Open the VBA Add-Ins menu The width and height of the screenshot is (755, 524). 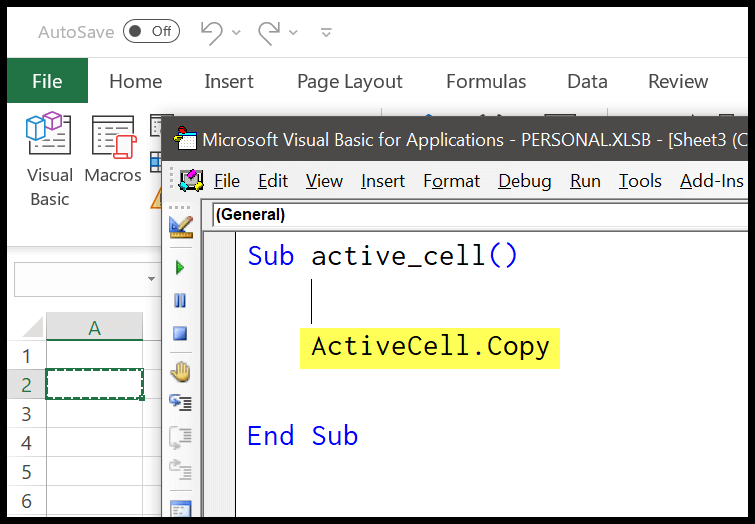click(x=712, y=181)
